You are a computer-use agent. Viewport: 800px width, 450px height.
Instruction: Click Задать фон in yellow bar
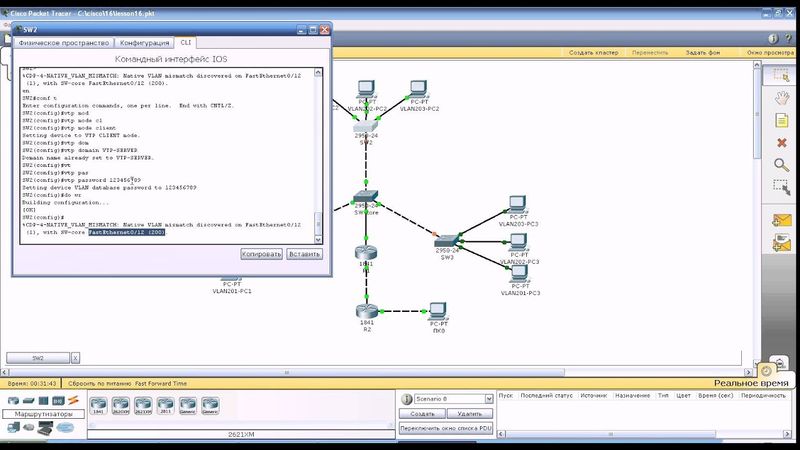pos(703,53)
